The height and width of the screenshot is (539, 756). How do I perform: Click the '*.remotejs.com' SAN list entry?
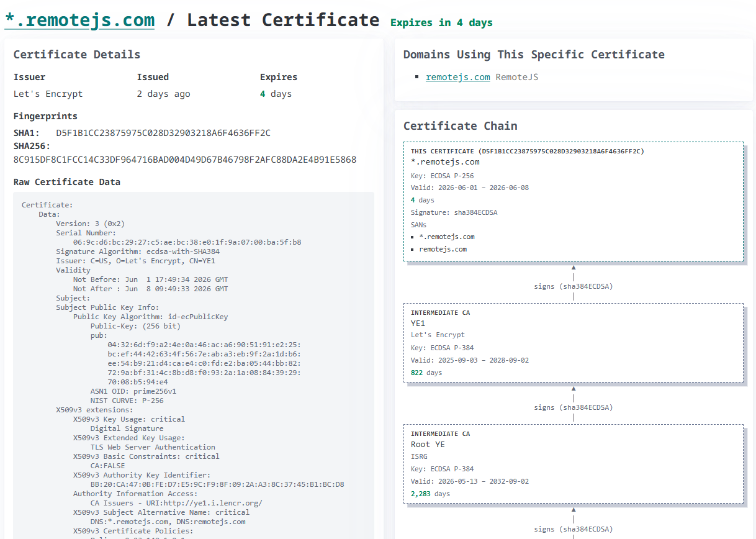click(x=447, y=237)
